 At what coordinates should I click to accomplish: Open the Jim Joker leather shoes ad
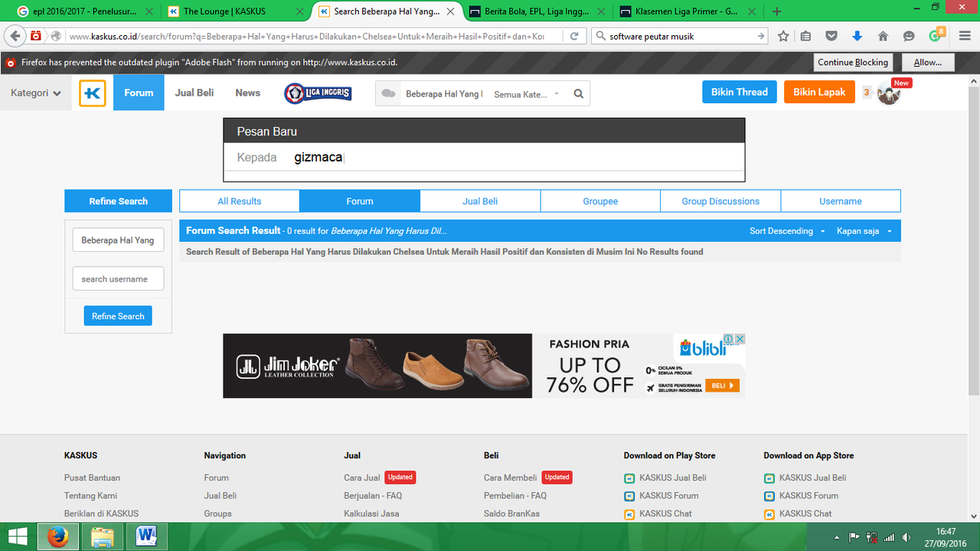tap(377, 366)
